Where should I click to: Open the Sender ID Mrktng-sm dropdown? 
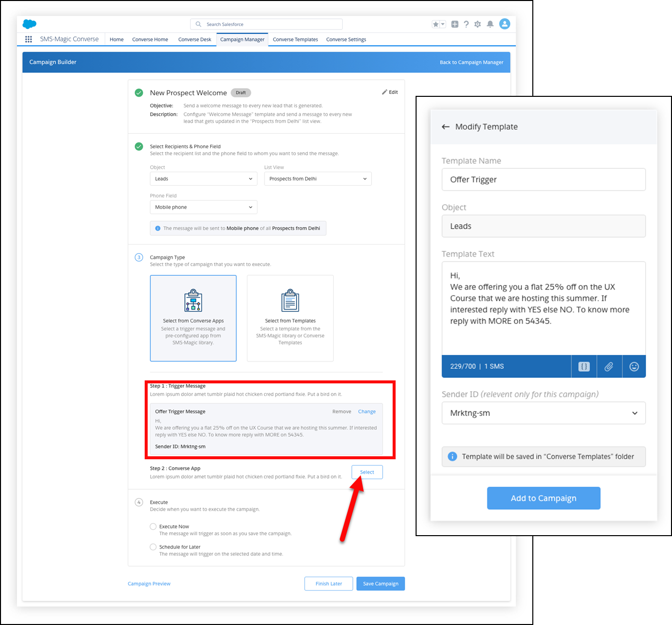pos(544,413)
